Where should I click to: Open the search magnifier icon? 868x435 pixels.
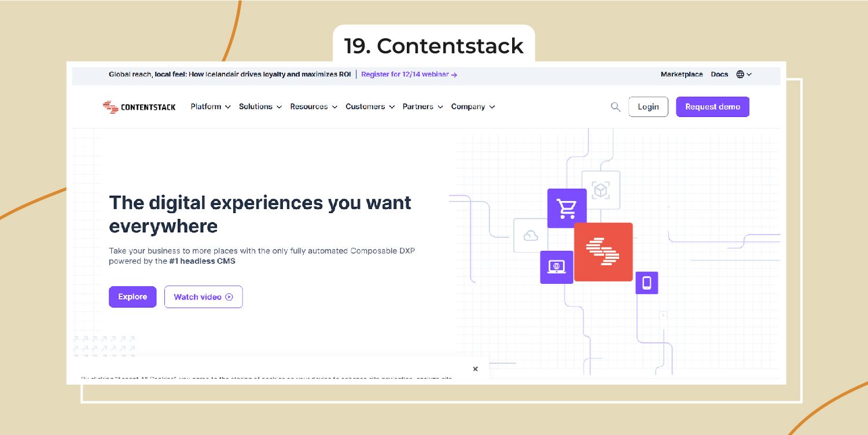pos(616,107)
